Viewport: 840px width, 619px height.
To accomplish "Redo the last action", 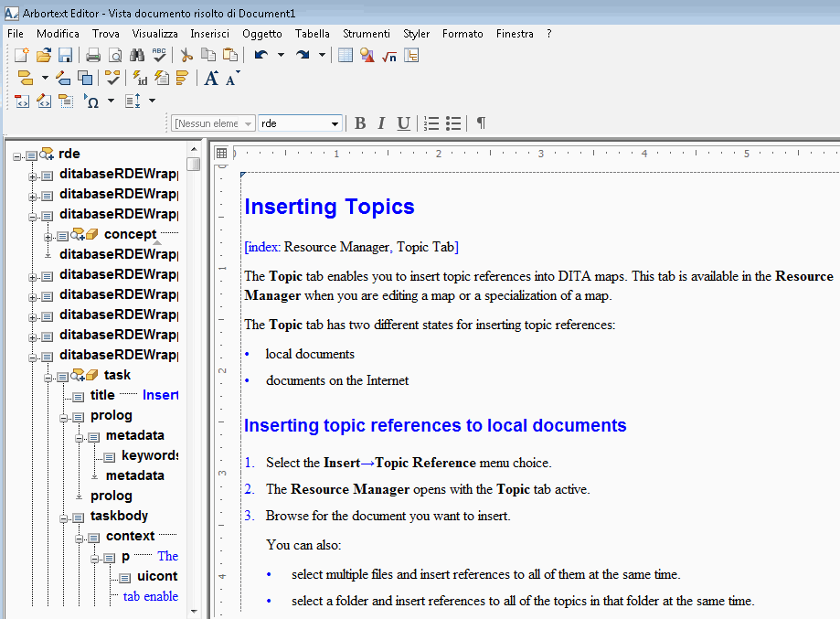I will [303, 55].
